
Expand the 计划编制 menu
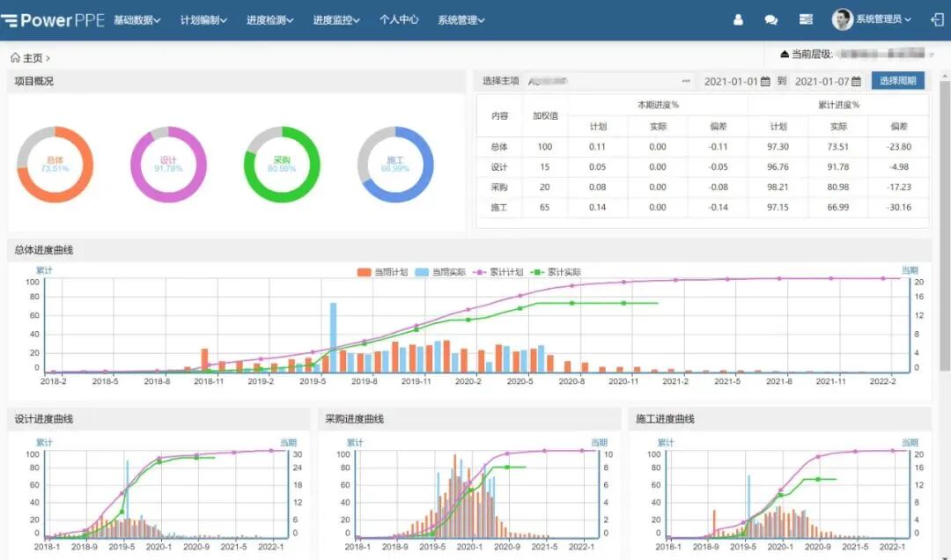click(203, 20)
